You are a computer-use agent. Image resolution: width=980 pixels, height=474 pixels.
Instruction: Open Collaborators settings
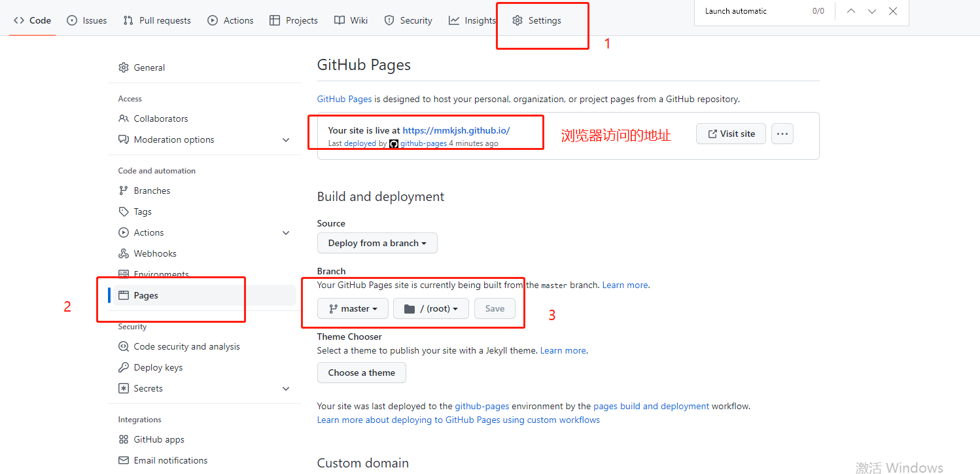205,119
